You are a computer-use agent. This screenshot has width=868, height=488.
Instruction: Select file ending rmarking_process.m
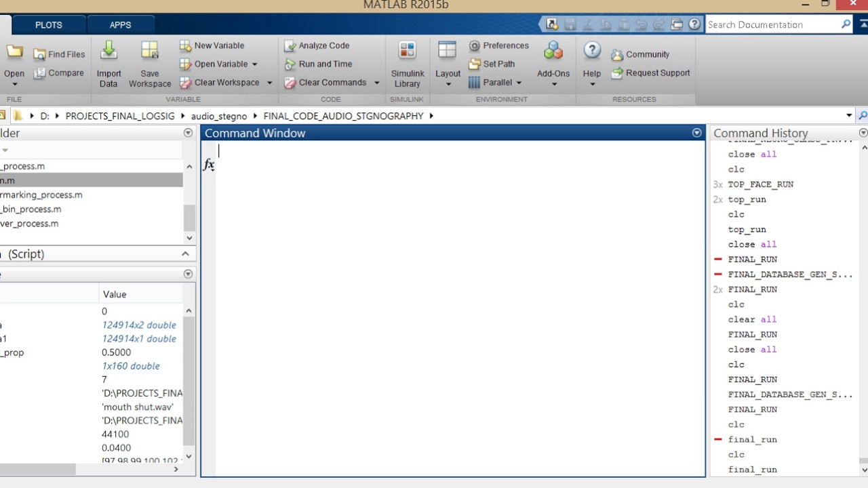41,195
